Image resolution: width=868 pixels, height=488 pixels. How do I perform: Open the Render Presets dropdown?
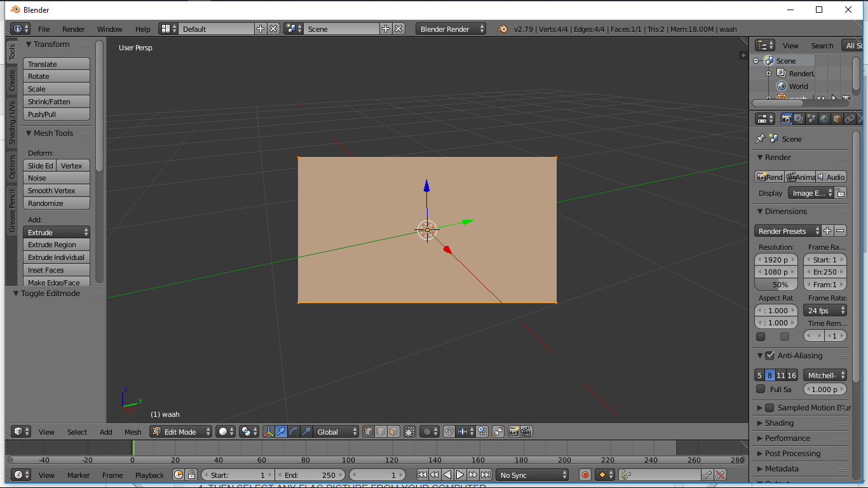(x=788, y=231)
